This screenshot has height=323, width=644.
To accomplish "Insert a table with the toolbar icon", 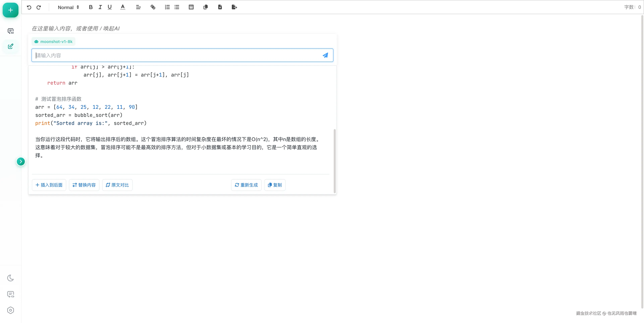I will (x=191, y=7).
